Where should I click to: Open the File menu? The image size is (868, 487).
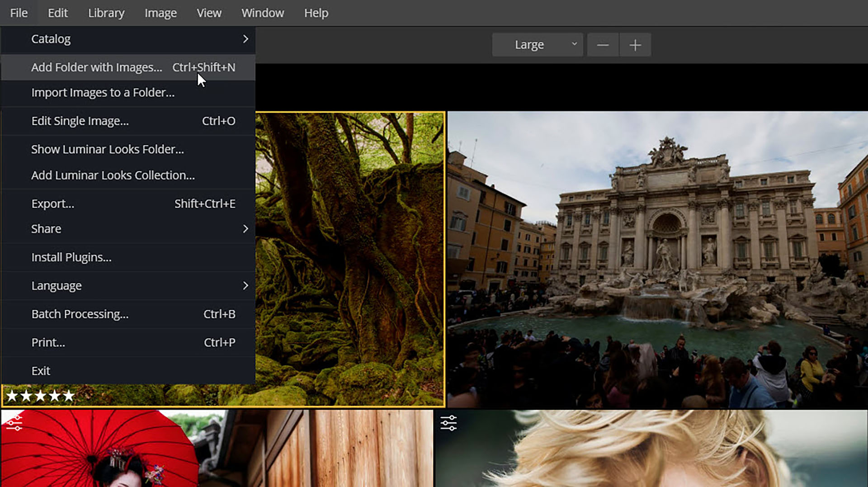click(x=19, y=13)
